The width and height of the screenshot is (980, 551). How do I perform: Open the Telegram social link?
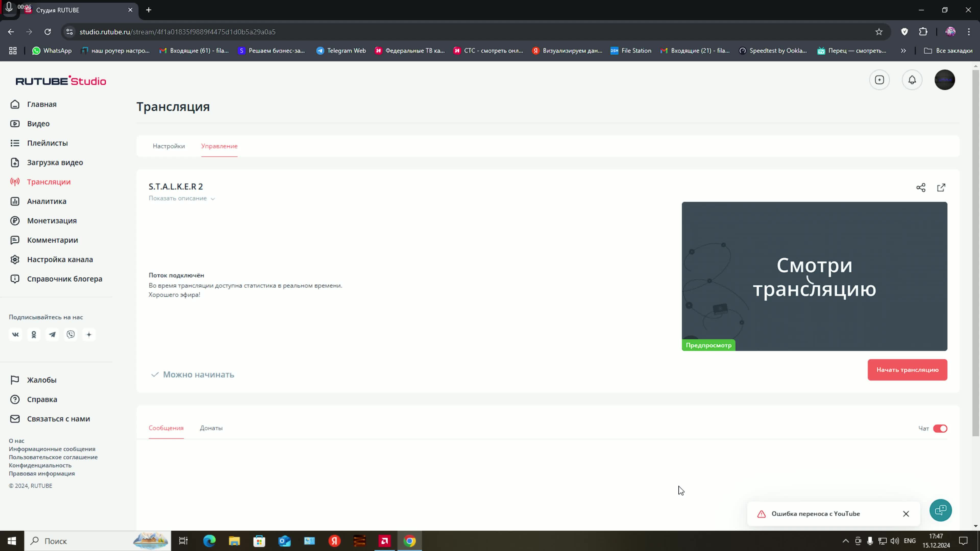[x=52, y=335]
